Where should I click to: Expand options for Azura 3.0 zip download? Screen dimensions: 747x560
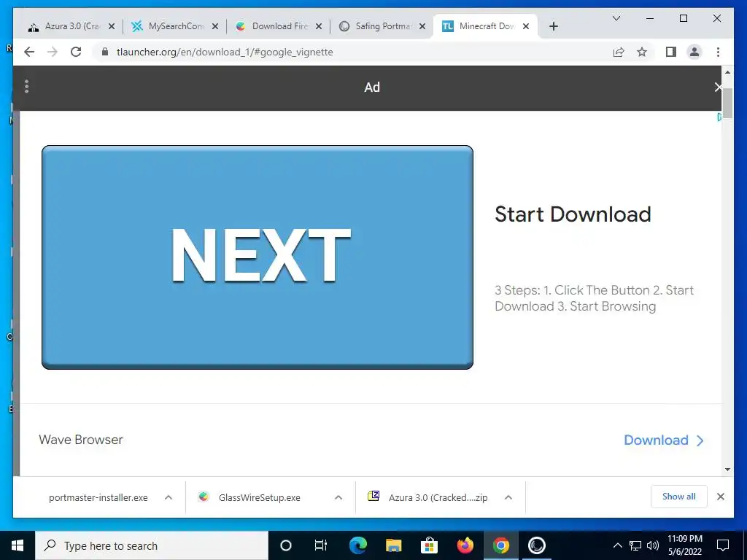pyautogui.click(x=508, y=497)
